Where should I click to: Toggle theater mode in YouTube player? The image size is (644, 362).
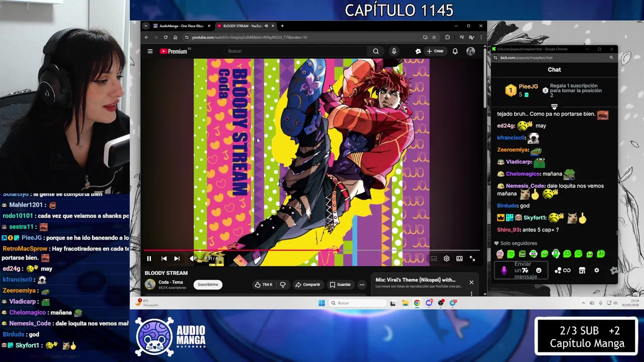459,258
